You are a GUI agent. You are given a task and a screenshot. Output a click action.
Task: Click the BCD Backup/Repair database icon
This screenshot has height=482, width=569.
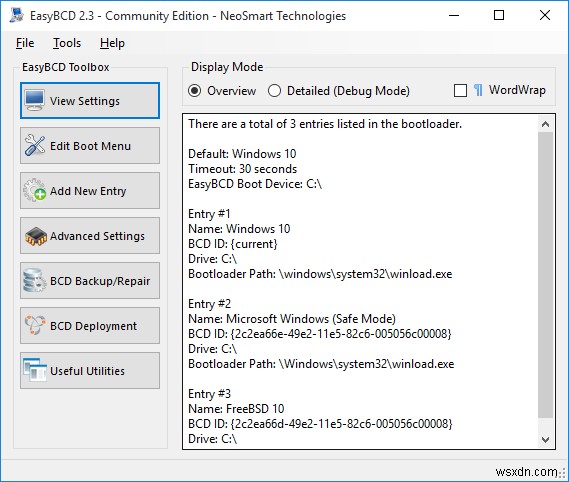[x=34, y=281]
